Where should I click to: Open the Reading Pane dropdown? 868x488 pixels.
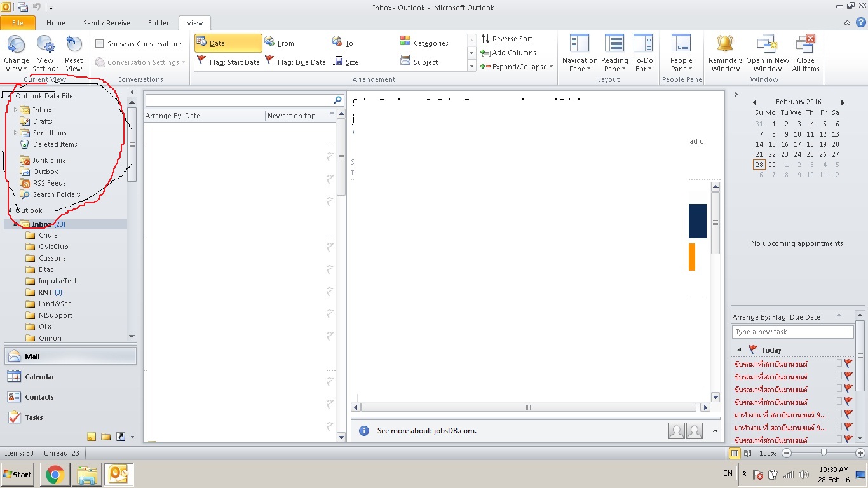(614, 69)
